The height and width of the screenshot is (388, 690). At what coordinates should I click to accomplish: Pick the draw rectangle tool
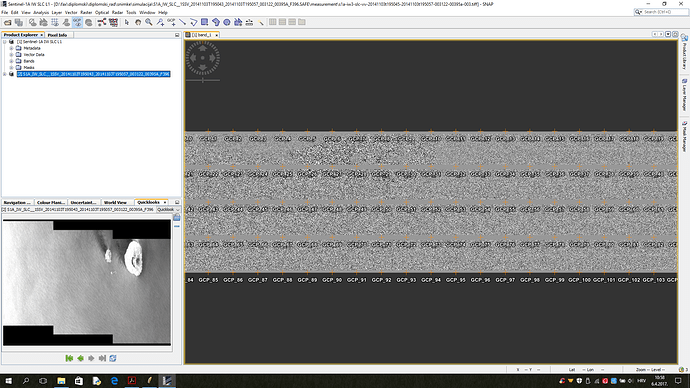[x=204, y=22]
